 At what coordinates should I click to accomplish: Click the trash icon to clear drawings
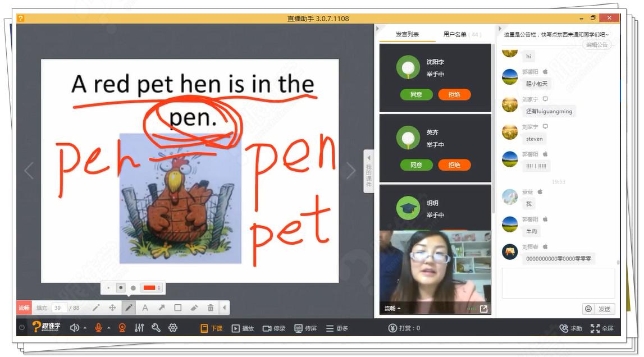pyautogui.click(x=211, y=308)
